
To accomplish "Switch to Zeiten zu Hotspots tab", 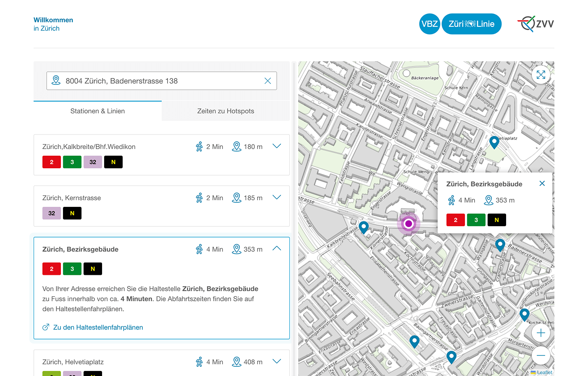I will [x=226, y=111].
